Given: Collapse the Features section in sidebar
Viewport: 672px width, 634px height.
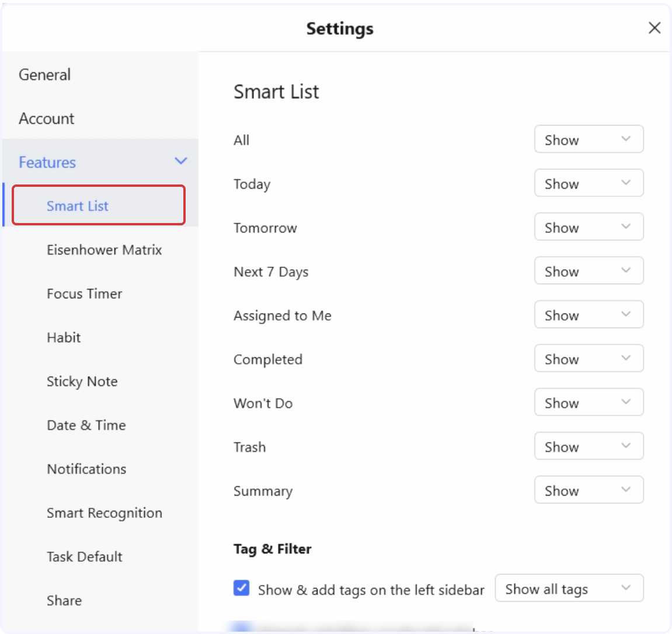Looking at the screenshot, I should 180,161.
